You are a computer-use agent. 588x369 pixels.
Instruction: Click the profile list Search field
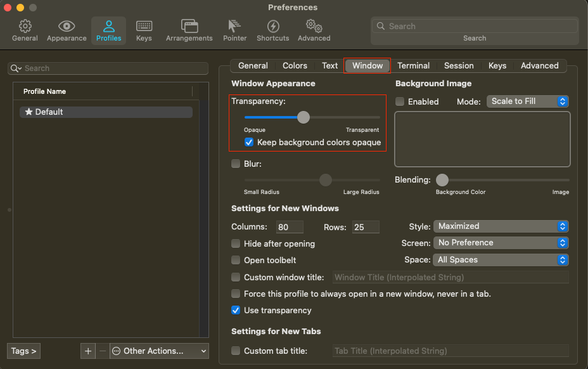[108, 68]
